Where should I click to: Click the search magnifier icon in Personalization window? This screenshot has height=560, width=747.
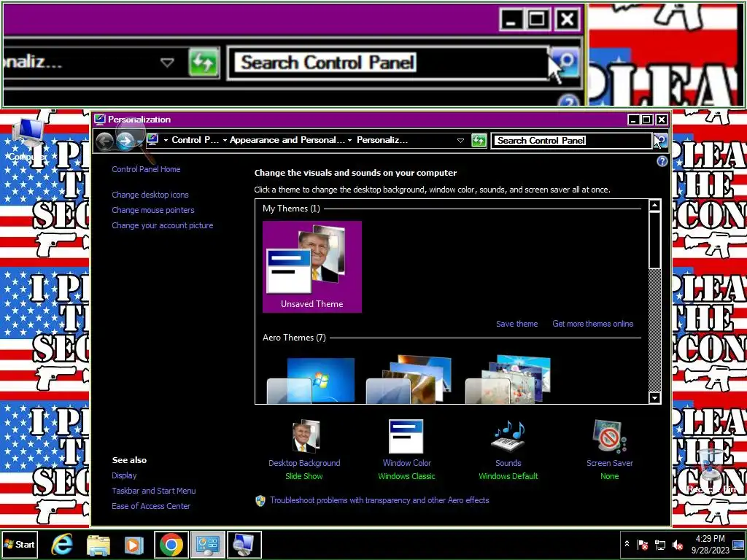click(x=661, y=141)
